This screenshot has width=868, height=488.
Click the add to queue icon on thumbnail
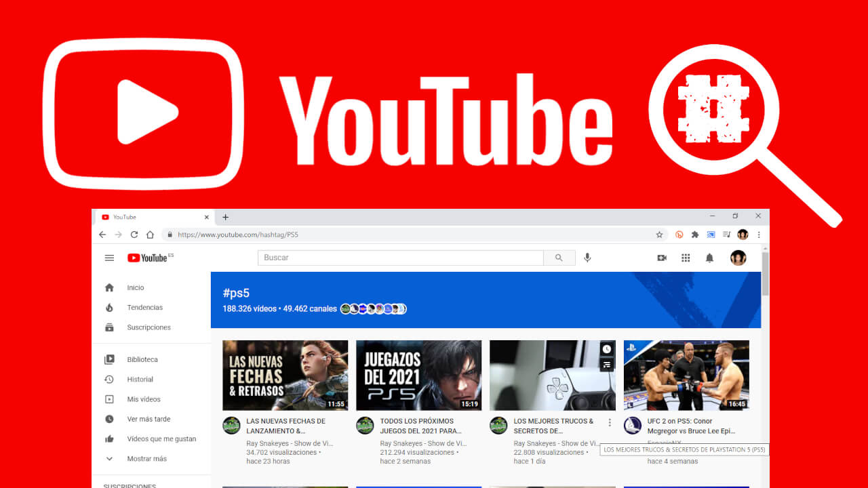pos(607,365)
